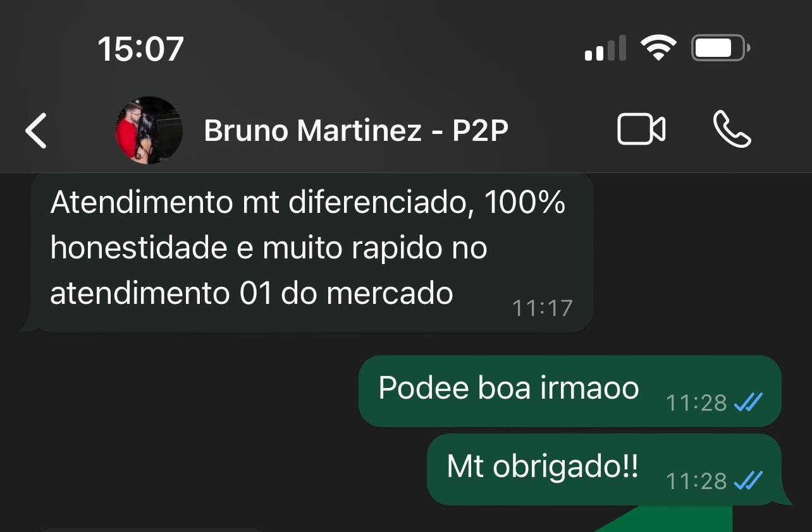This screenshot has width=812, height=532.
Task: Start a video call with Bruno Martinez
Action: [641, 130]
